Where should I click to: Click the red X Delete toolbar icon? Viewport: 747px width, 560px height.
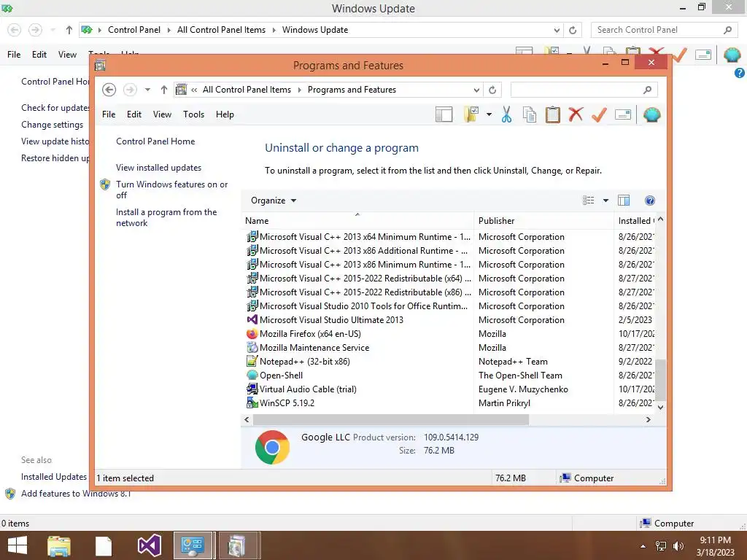tap(576, 114)
